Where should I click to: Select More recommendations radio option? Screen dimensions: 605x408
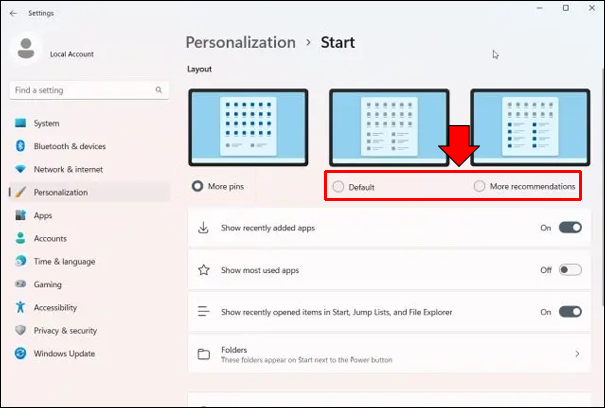click(x=479, y=186)
